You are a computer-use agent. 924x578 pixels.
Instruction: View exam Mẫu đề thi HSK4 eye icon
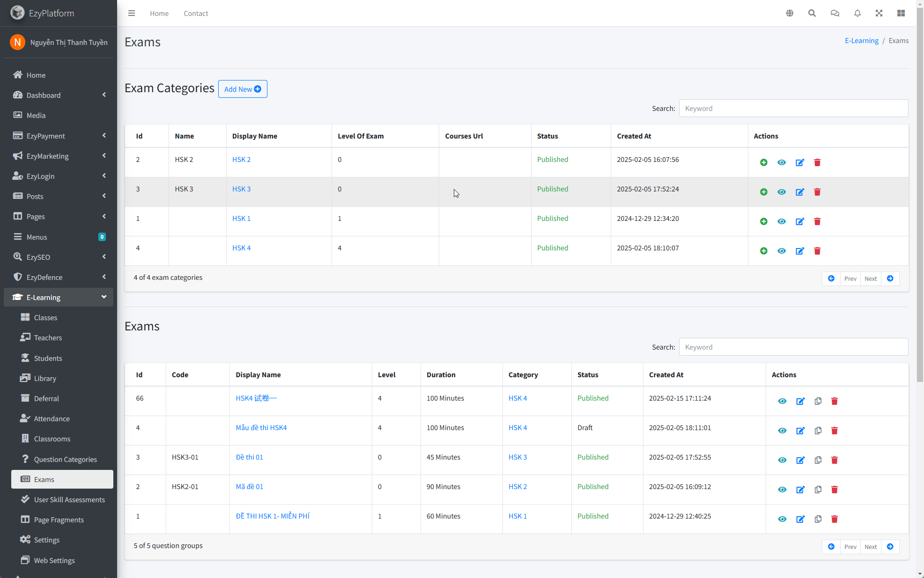pos(782,431)
